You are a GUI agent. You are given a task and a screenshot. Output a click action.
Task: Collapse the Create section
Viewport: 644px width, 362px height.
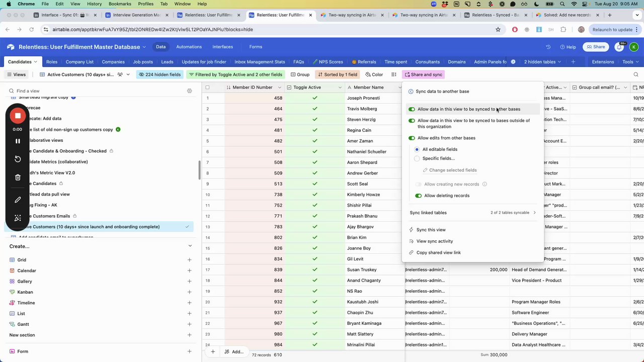pos(190,246)
